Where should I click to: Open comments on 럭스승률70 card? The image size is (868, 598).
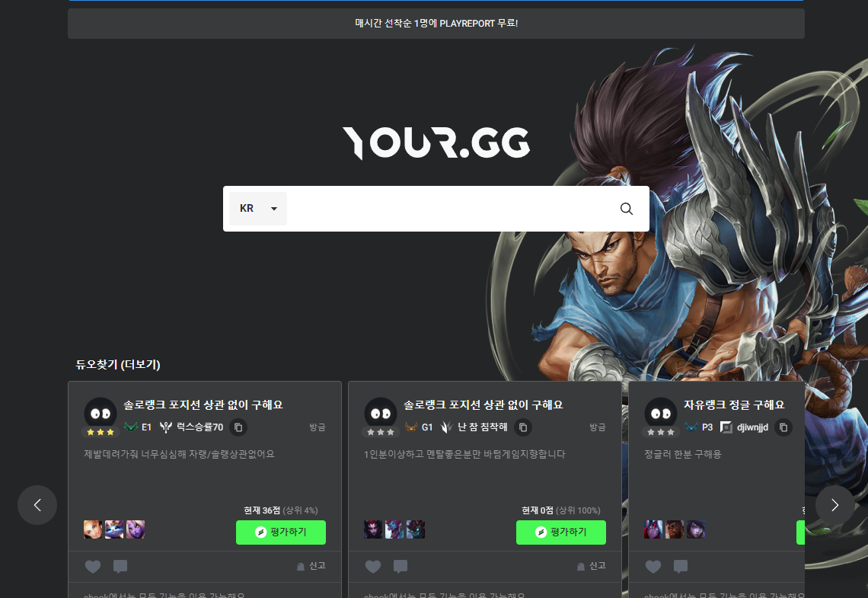120,567
